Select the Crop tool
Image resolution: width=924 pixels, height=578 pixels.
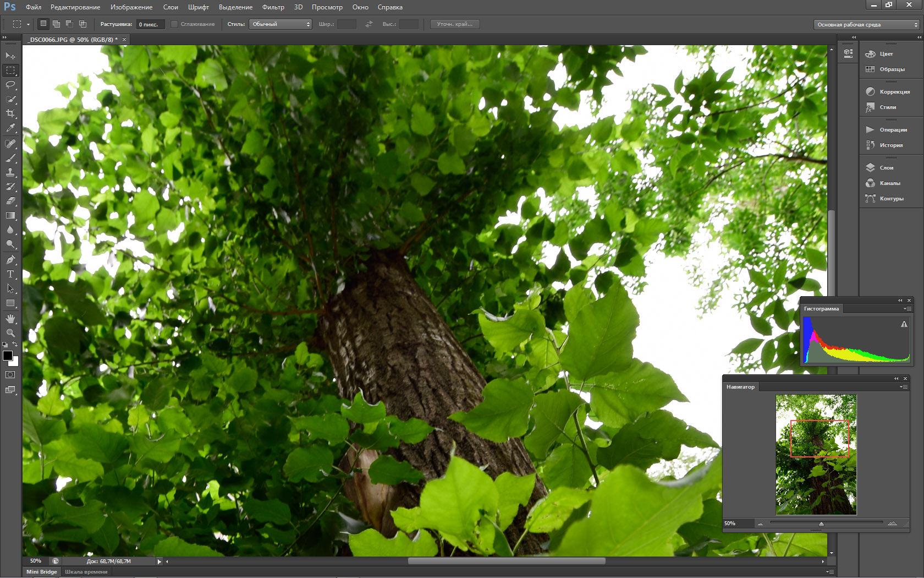click(10, 113)
